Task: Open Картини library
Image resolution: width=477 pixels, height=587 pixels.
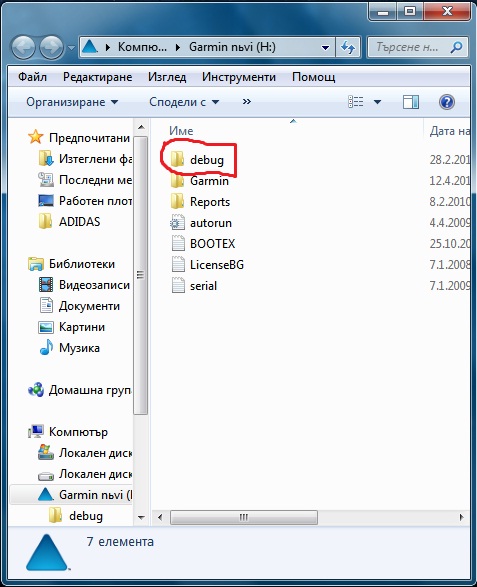Action: 82,327
